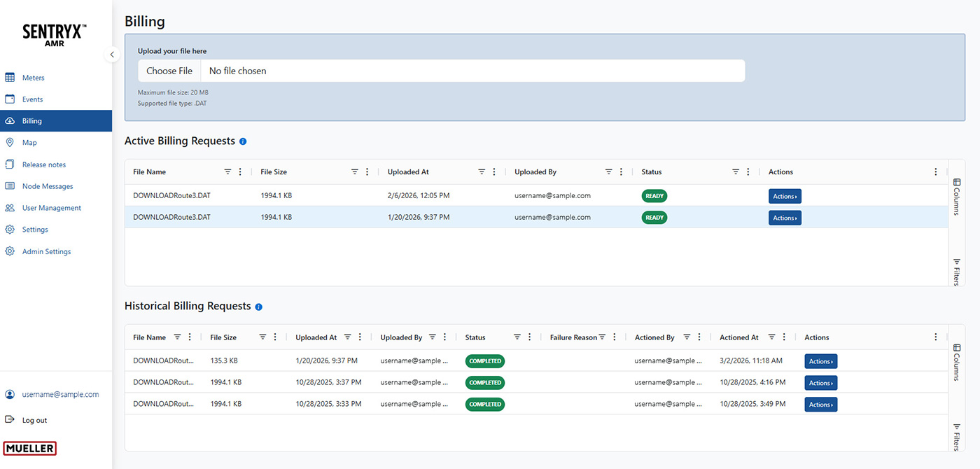Screen dimensions: 980x469
Task: Click filter icon in active File Name column
Action: tap(227, 172)
